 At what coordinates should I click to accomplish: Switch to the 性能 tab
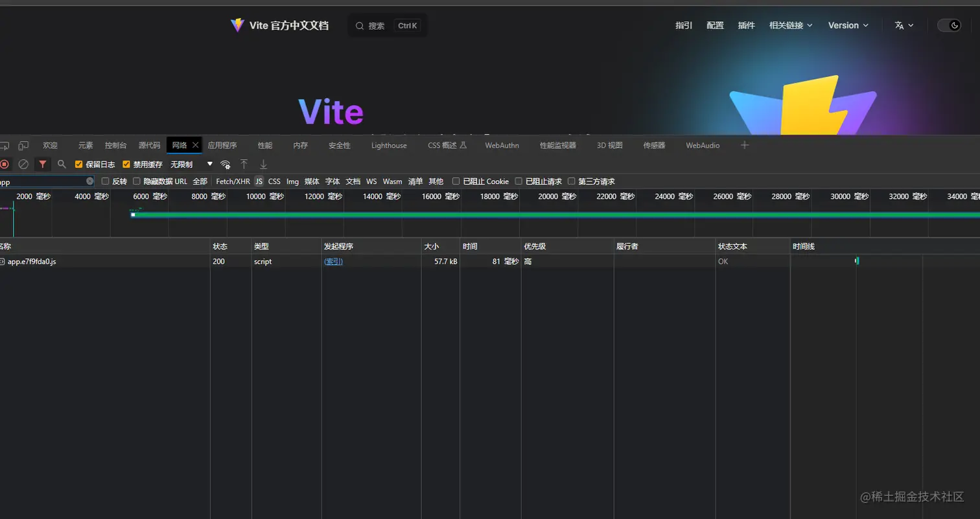[x=265, y=145]
